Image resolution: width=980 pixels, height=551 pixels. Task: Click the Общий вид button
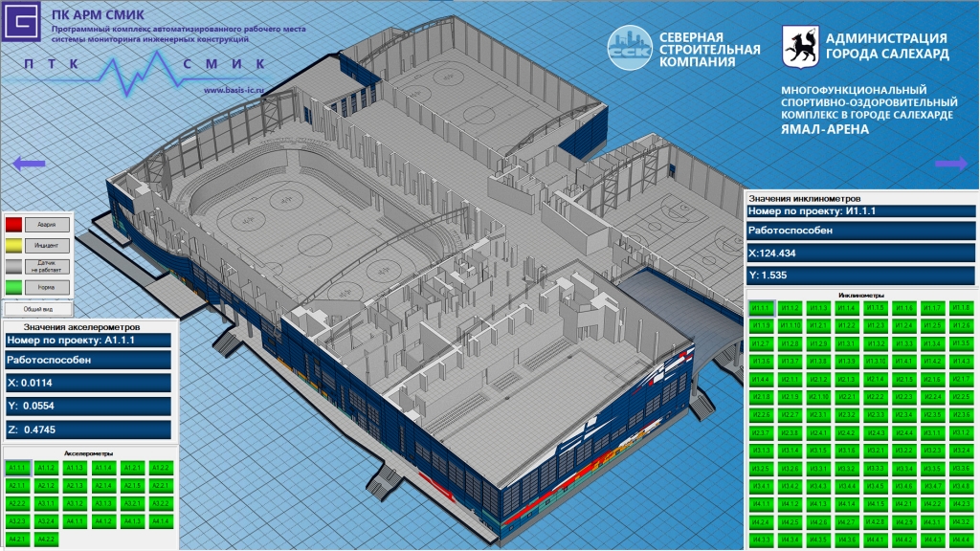[33, 309]
